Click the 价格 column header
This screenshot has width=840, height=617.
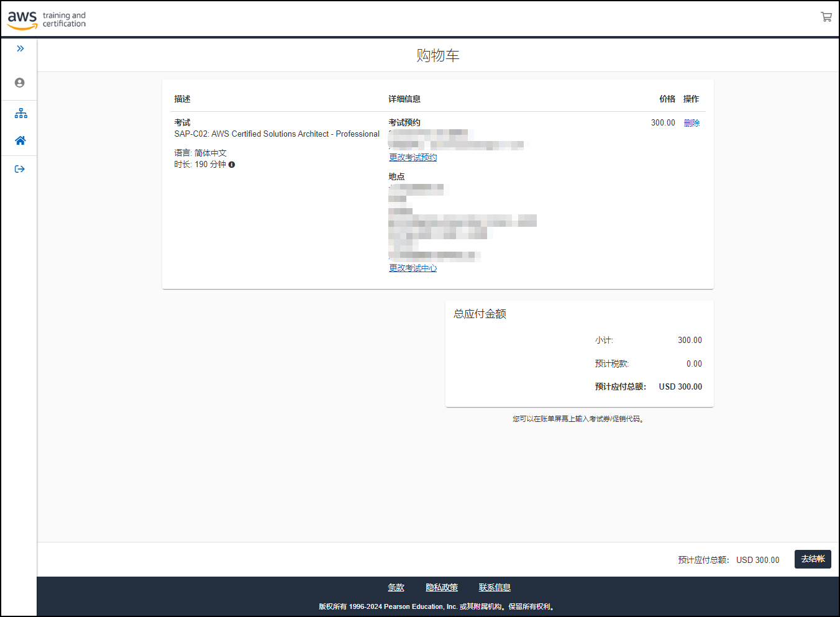[667, 99]
